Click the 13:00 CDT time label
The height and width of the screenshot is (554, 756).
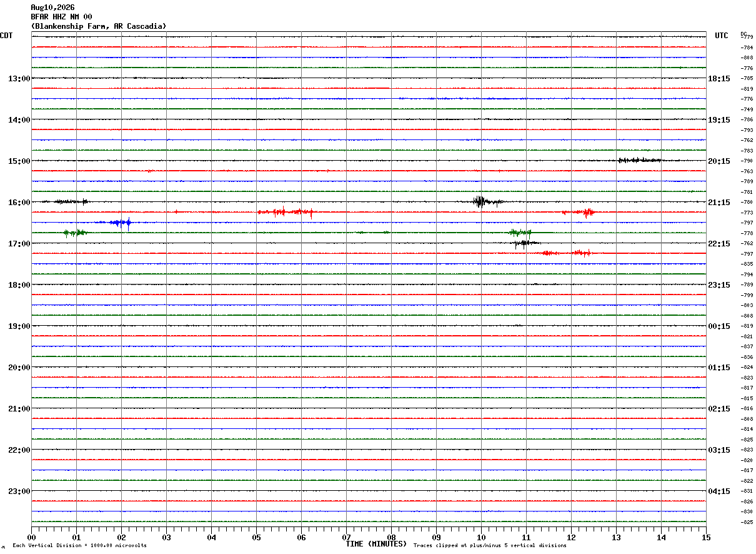point(19,79)
